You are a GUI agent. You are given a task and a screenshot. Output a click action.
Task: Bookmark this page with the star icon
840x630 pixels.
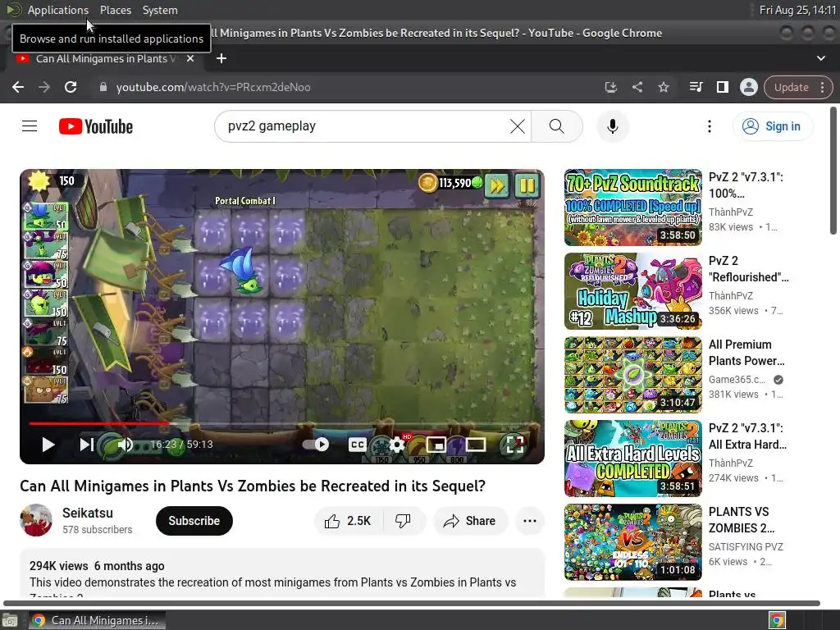[663, 87]
